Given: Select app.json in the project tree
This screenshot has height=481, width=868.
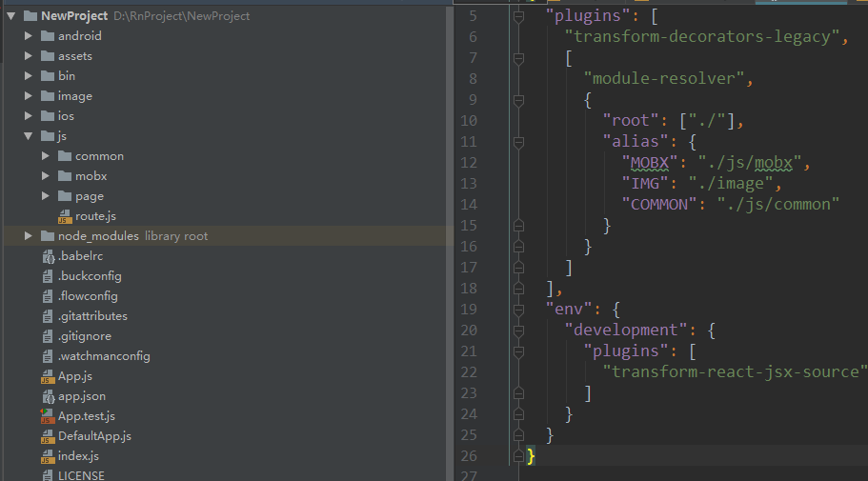Looking at the screenshot, I should pyautogui.click(x=82, y=396).
